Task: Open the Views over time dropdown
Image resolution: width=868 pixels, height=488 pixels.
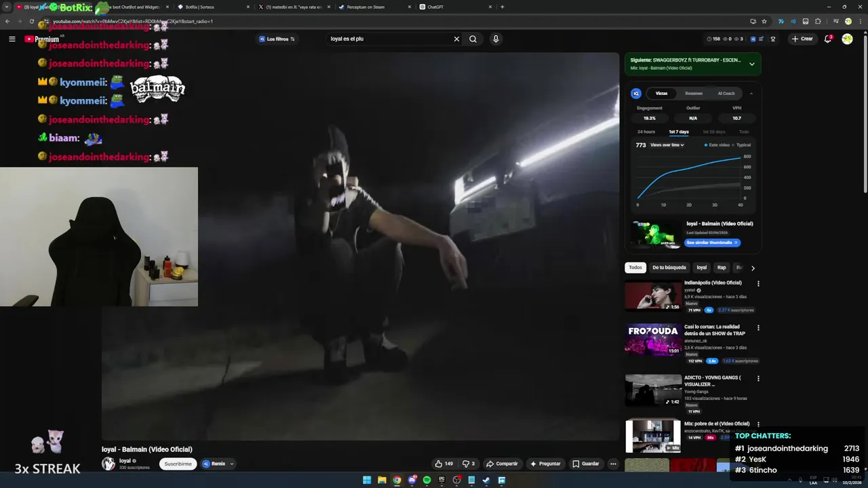Action: tap(667, 145)
